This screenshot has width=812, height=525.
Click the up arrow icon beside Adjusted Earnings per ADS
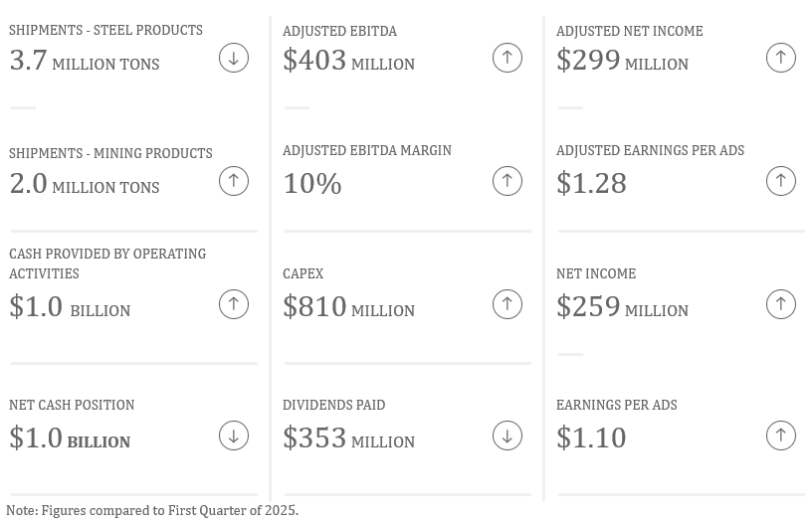point(781,181)
